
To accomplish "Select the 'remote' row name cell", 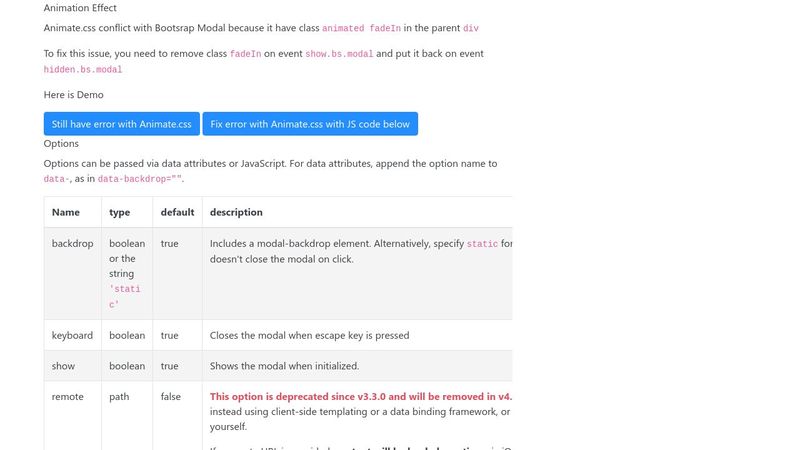I will click(x=72, y=416).
